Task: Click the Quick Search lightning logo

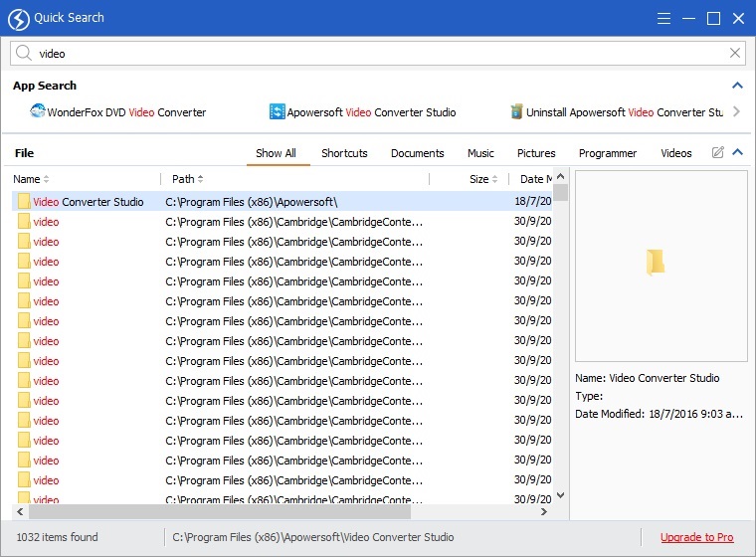Action: pos(19,19)
